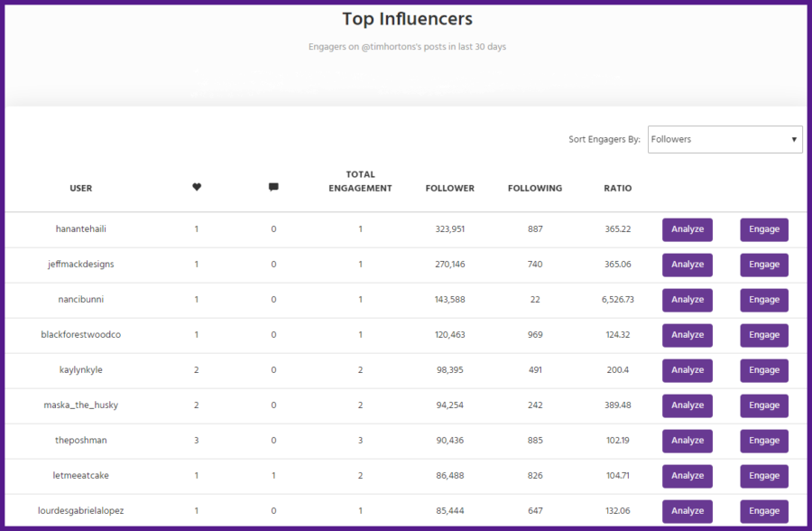Click Engage for jeffmackdesigns
This screenshot has height=531, width=812.
(763, 265)
